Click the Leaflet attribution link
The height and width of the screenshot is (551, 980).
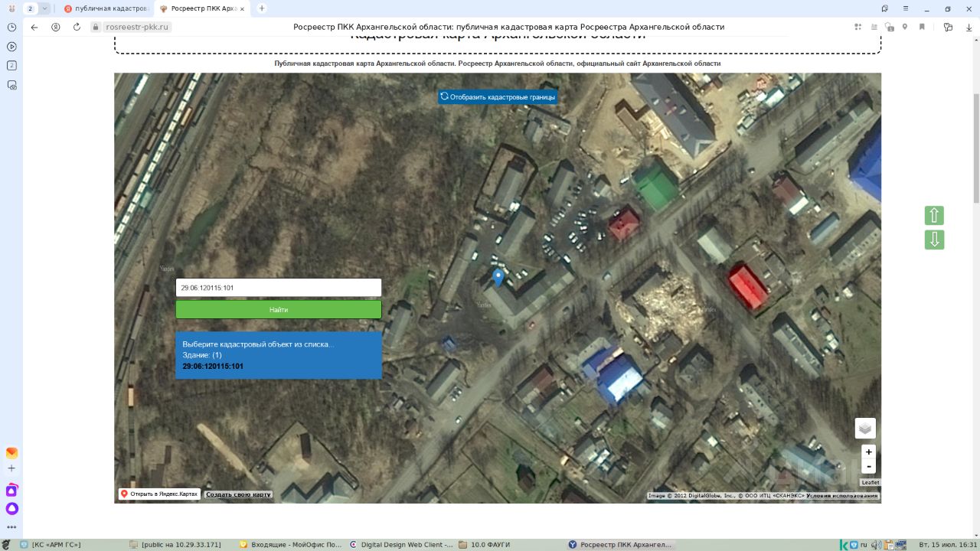point(871,482)
